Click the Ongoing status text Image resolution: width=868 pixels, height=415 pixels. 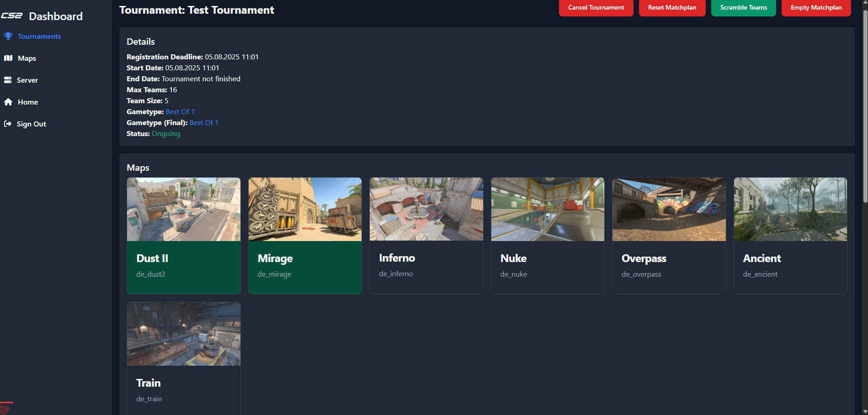click(x=166, y=133)
